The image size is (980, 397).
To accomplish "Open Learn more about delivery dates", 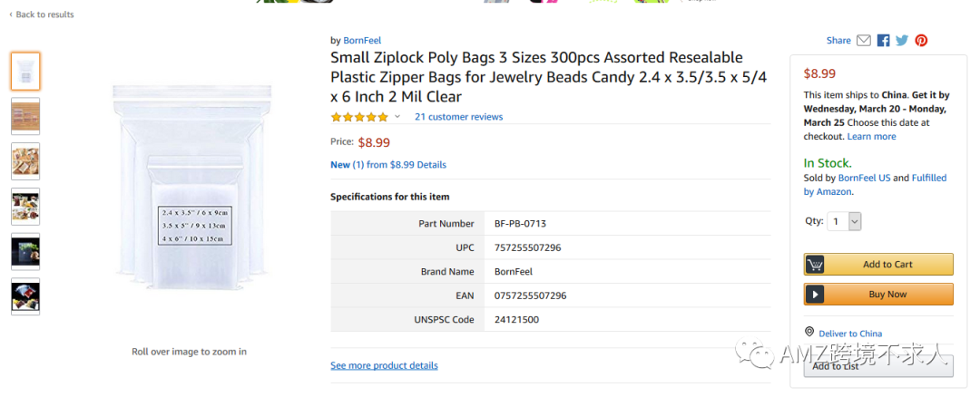I will click(871, 137).
